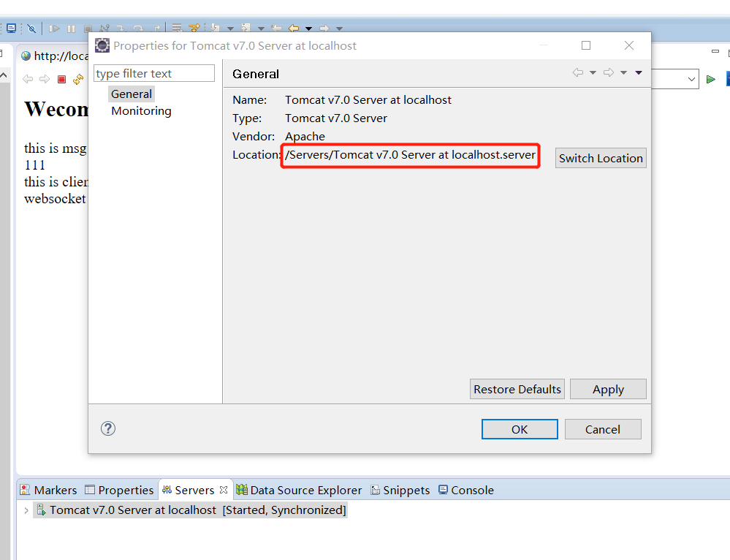Switch to the Properties tab
This screenshot has width=730, height=560.
pos(119,490)
